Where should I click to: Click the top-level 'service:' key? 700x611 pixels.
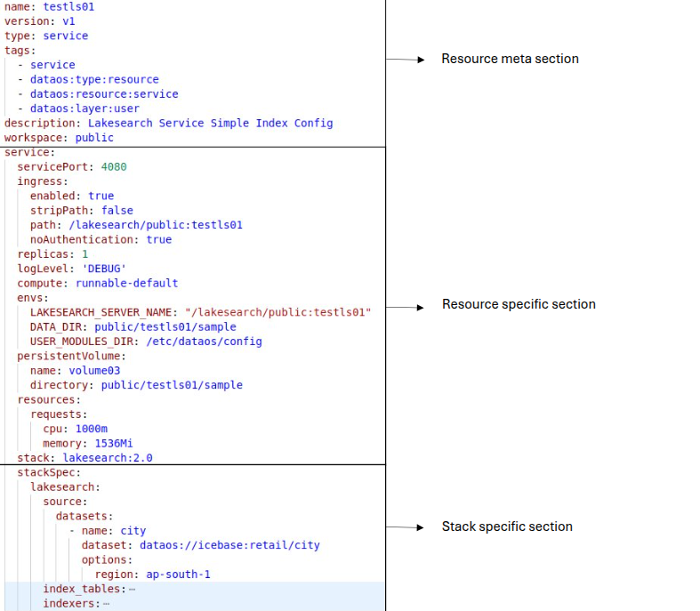click(30, 152)
